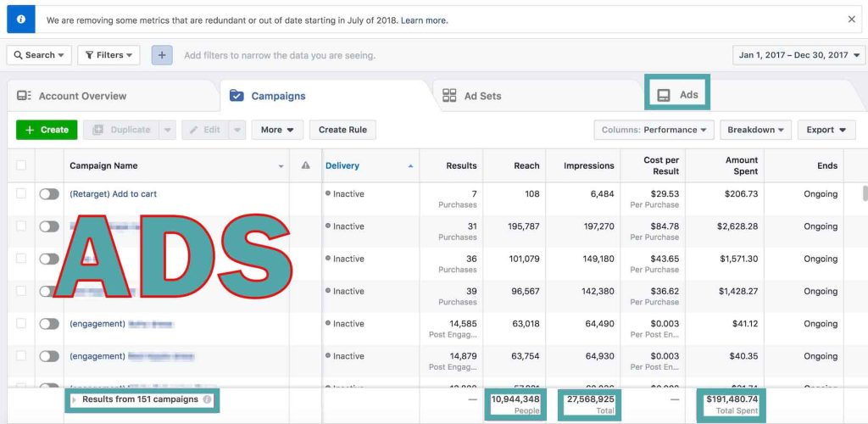
Task: Click the Ends column header
Action: coord(827,165)
